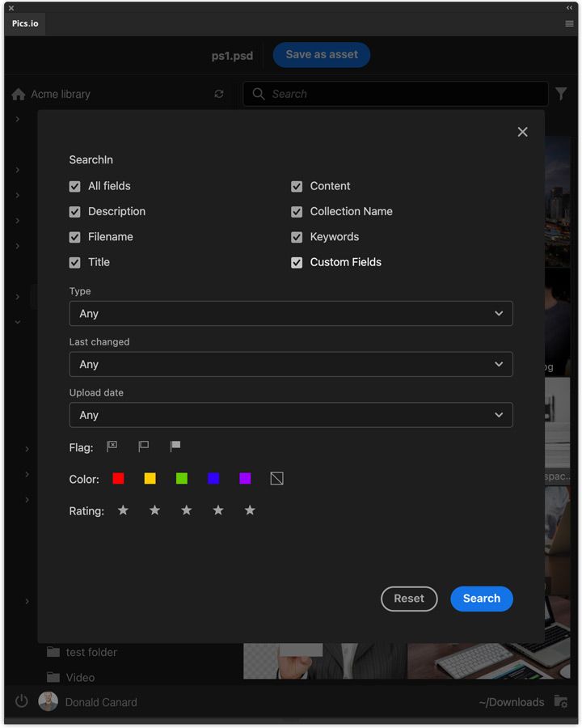The image size is (582, 728).
Task: Open the Last changed dropdown
Action: click(291, 364)
